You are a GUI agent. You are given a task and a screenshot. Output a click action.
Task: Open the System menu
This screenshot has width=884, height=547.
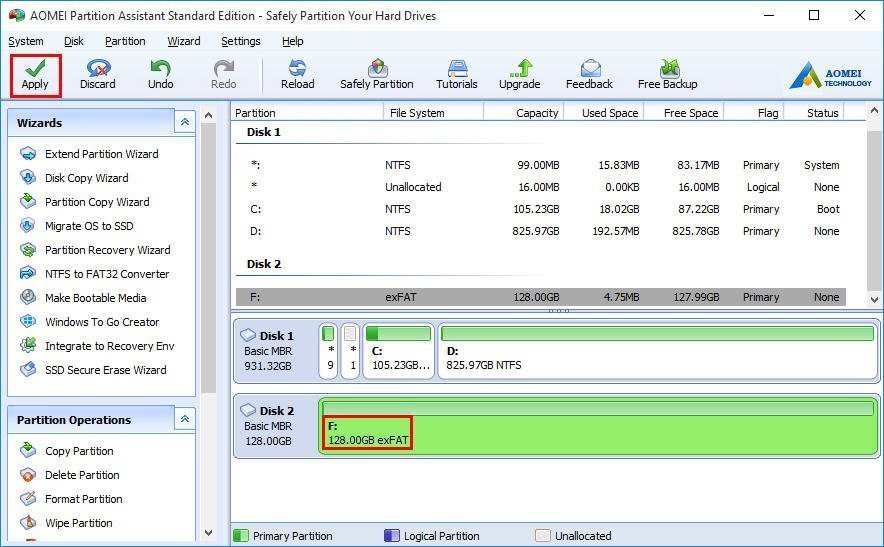26,41
